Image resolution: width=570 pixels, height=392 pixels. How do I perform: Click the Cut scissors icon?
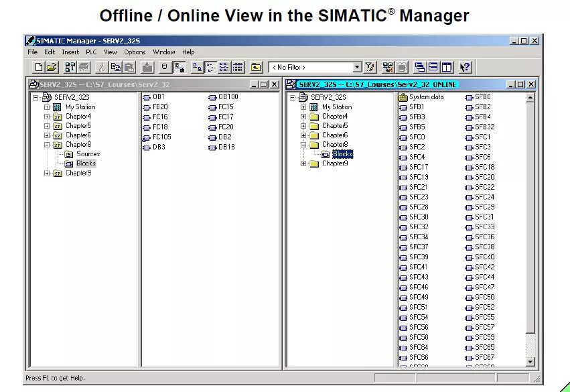102,67
